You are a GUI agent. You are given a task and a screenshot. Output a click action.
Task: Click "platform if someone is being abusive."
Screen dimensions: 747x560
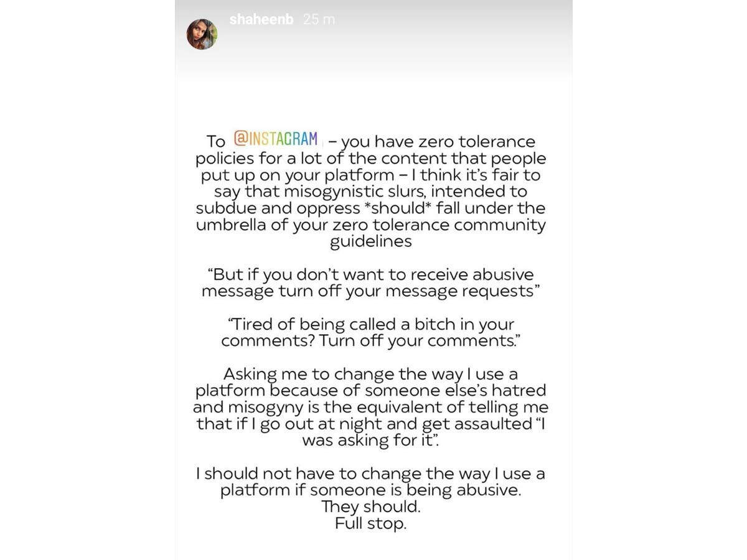(370, 490)
